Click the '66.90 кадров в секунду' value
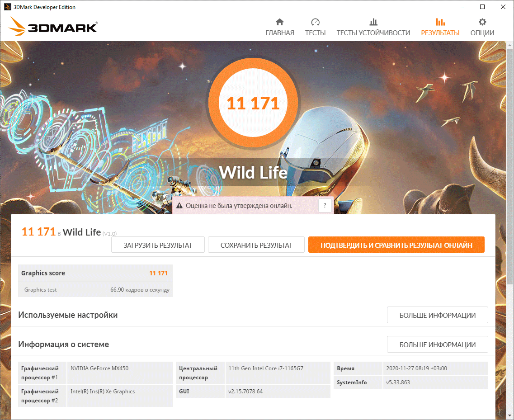 [x=140, y=290]
